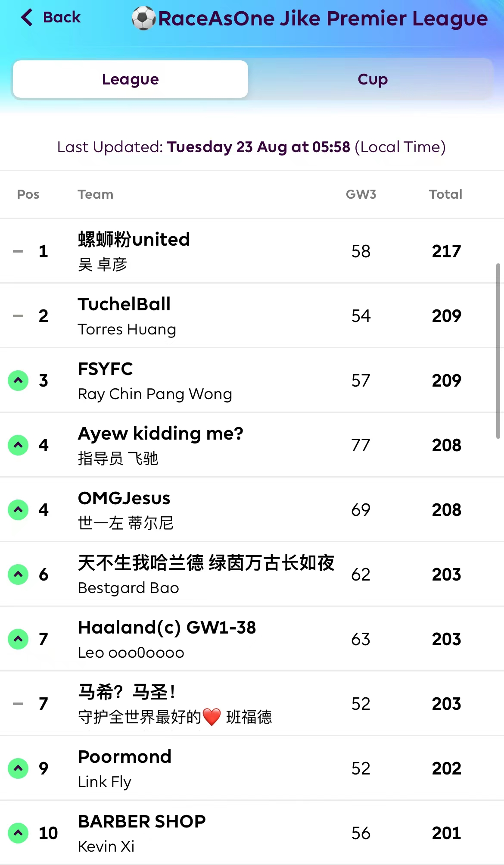Select the League tab
Screen dimensions: 504x865
click(131, 79)
